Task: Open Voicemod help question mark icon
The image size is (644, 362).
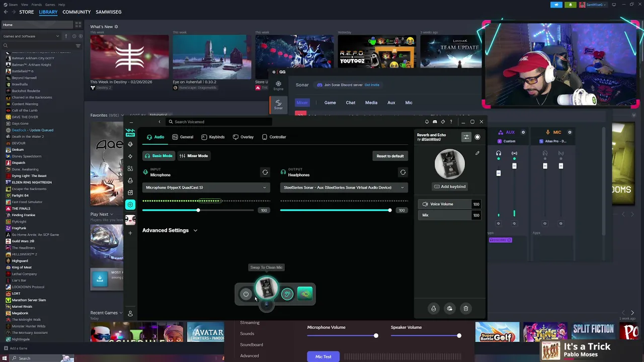Action: point(451,122)
